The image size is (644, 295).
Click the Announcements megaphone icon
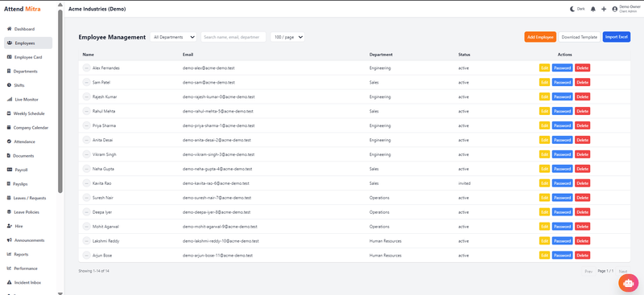(x=9, y=240)
